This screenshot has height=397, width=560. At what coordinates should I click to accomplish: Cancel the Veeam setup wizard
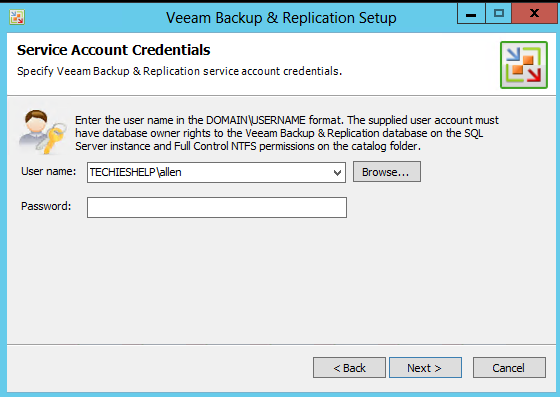pyautogui.click(x=509, y=367)
